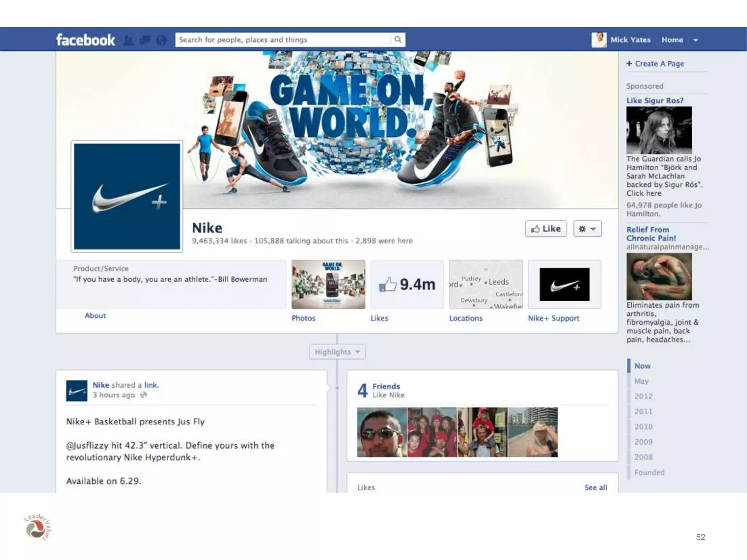747x560 pixels.
Task: Open the gear settings dropdown
Action: (587, 229)
